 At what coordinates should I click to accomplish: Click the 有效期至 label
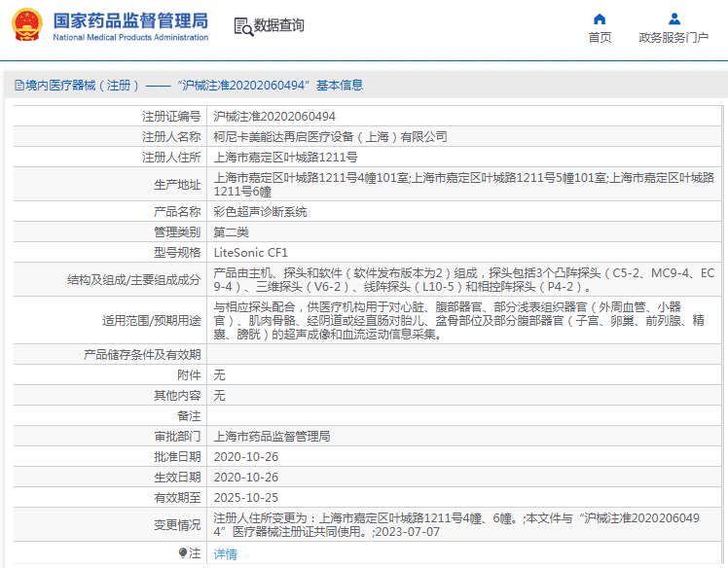177,498
